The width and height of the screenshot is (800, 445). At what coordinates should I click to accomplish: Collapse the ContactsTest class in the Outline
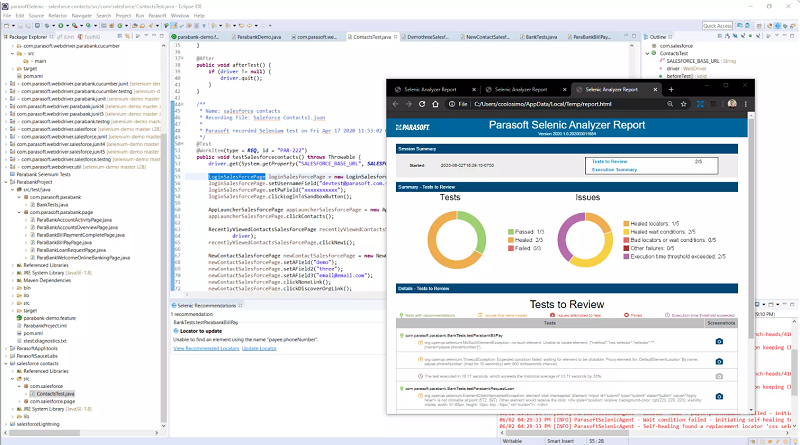pyautogui.click(x=647, y=53)
